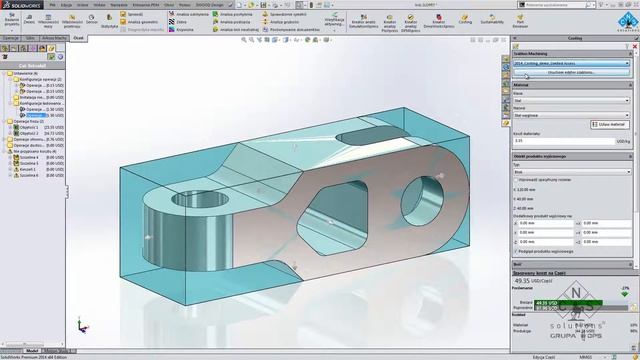Open the Sustainability tool
Screen dimensions: 640x360
coord(492,19)
